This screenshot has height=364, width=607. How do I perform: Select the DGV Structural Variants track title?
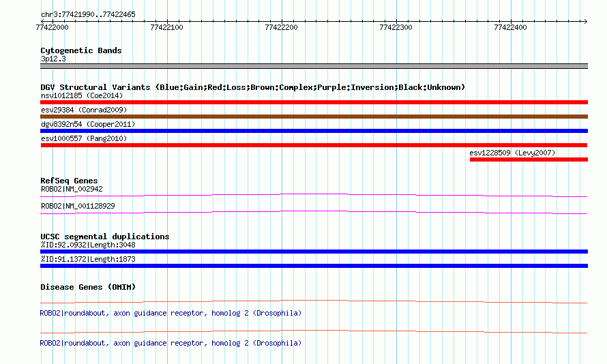[x=253, y=87]
